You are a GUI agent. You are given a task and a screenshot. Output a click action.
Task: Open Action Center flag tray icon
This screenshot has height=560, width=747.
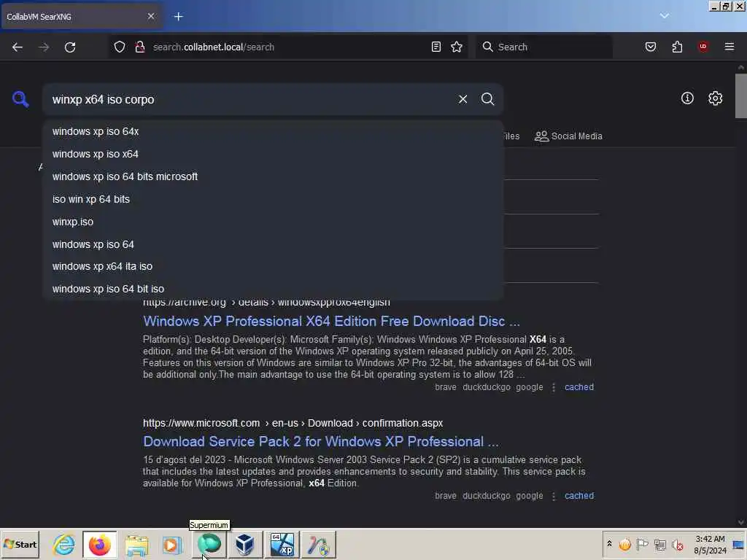coord(642,544)
